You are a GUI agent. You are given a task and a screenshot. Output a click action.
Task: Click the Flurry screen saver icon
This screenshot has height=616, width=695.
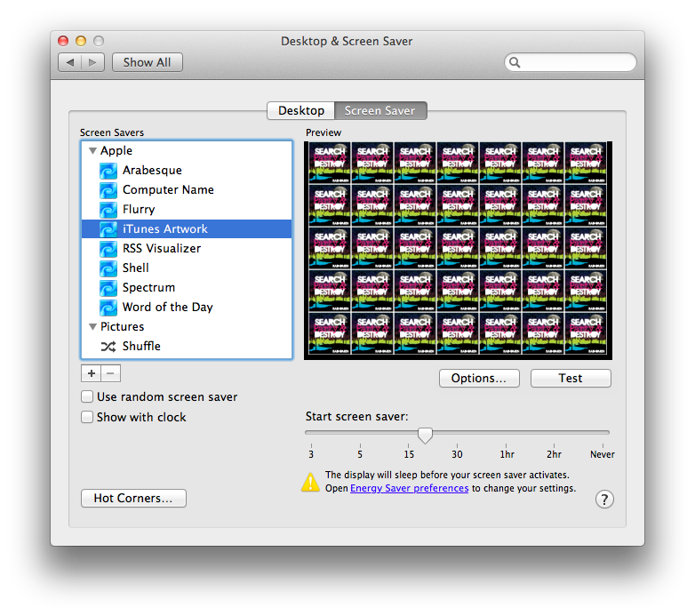point(108,210)
